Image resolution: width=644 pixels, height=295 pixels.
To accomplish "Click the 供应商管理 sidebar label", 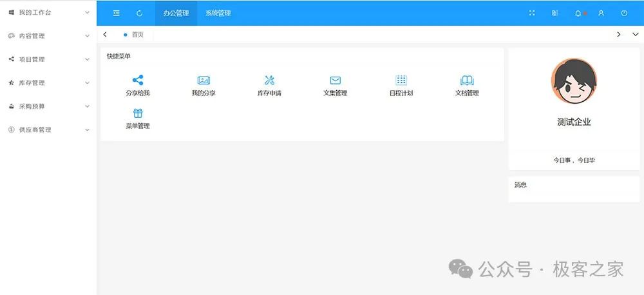I will tap(35, 130).
